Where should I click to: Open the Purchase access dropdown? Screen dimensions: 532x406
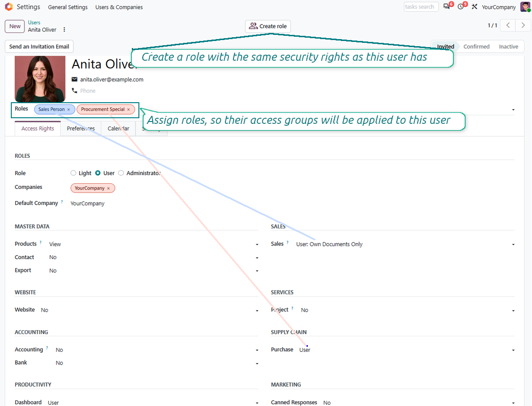(513, 350)
